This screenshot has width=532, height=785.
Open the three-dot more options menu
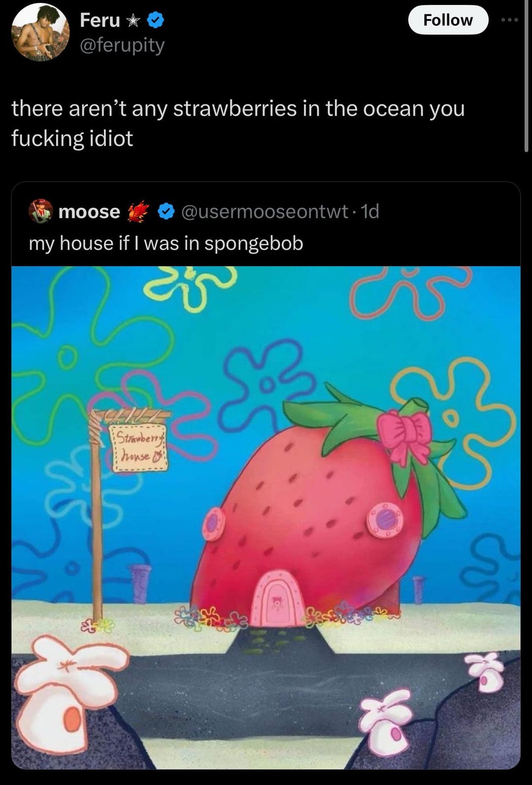pos(510,20)
